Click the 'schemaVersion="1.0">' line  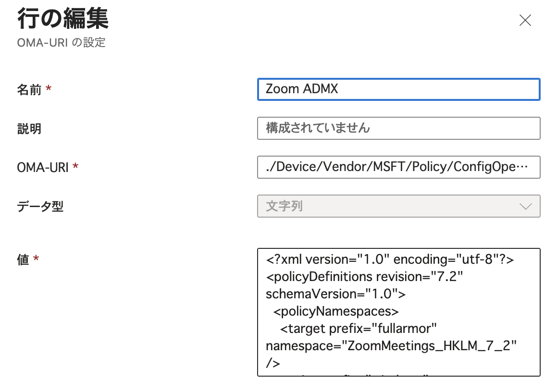click(336, 294)
